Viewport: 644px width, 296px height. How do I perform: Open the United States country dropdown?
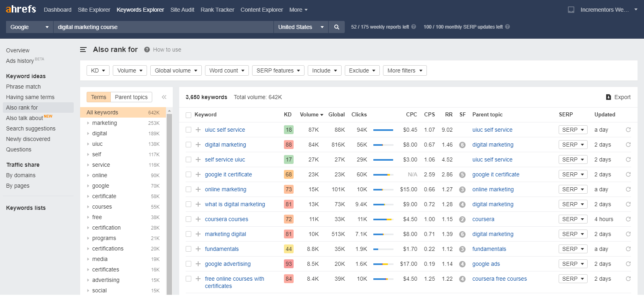pyautogui.click(x=301, y=27)
